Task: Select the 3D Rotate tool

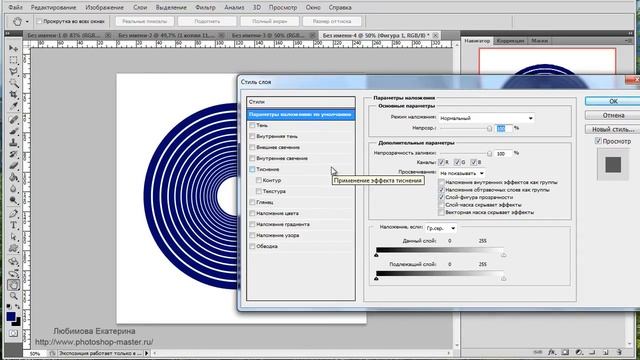Action: click(x=13, y=261)
